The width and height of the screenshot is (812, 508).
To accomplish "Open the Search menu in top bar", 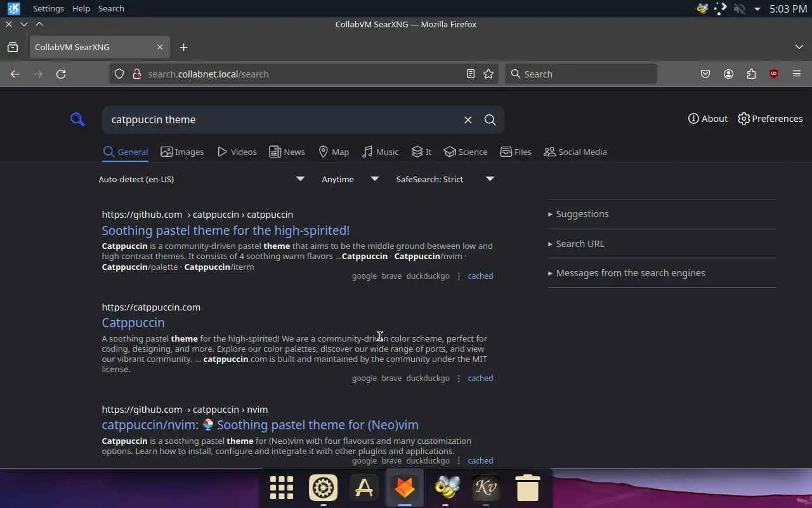I will [111, 8].
